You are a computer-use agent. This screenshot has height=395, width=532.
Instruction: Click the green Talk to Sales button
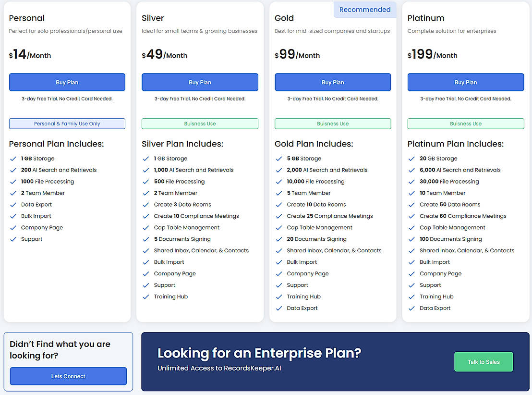484,362
